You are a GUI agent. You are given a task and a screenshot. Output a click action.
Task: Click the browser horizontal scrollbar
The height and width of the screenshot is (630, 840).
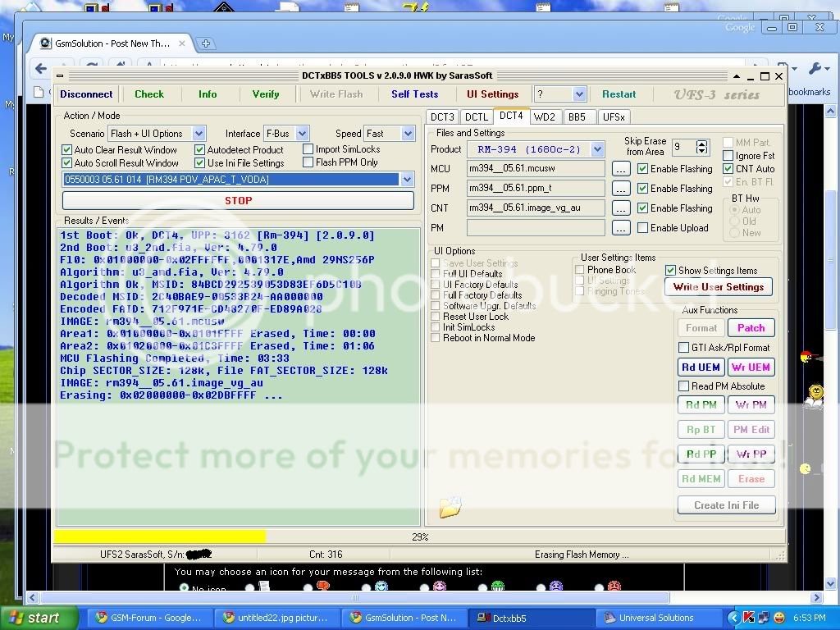(355, 597)
